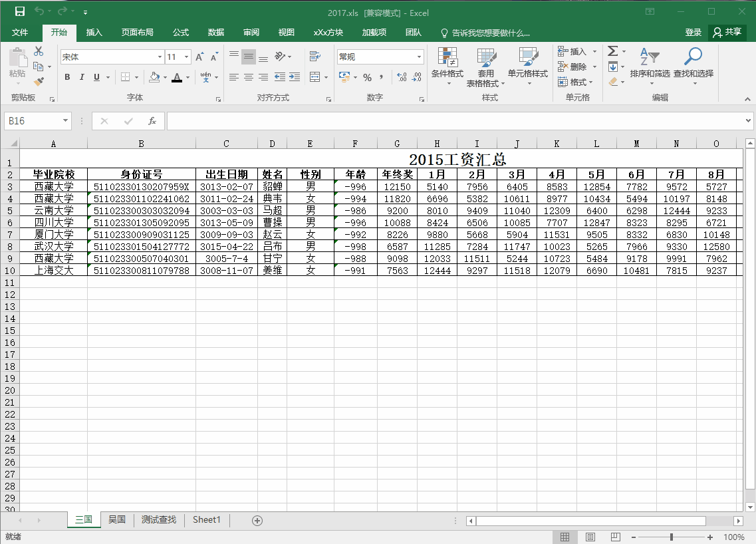Click the Copy icon in clipboard group
Image resolution: width=756 pixels, height=544 pixels.
[38, 67]
